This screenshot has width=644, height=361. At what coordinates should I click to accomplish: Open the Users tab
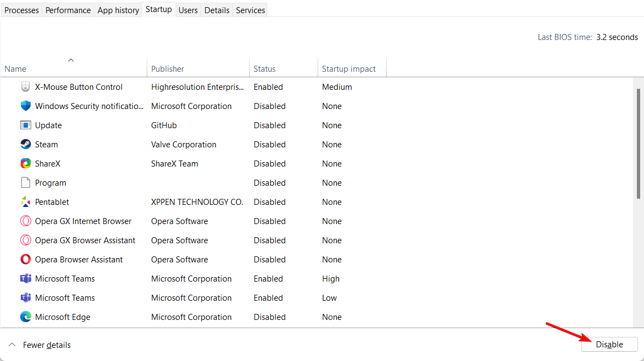click(188, 10)
